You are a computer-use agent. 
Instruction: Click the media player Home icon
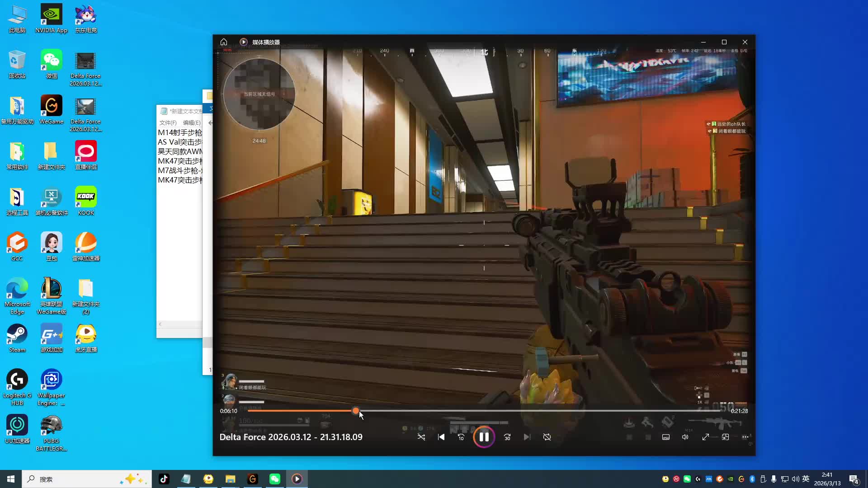coord(224,42)
